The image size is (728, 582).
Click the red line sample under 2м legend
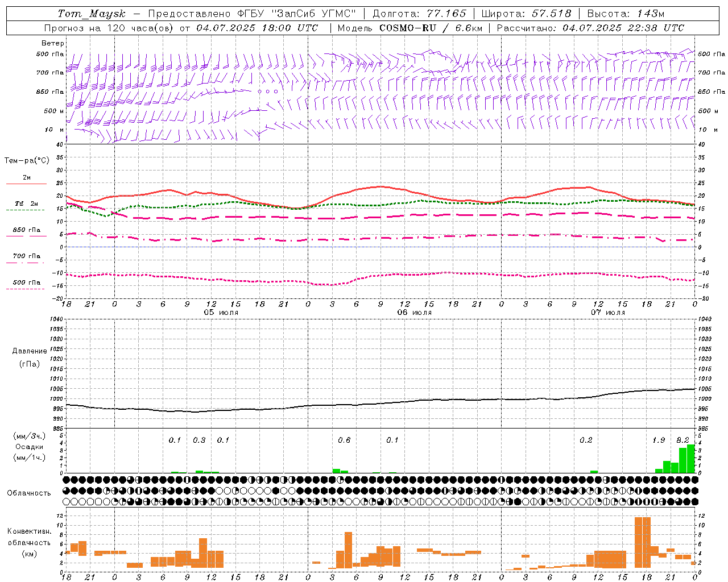[26, 184]
